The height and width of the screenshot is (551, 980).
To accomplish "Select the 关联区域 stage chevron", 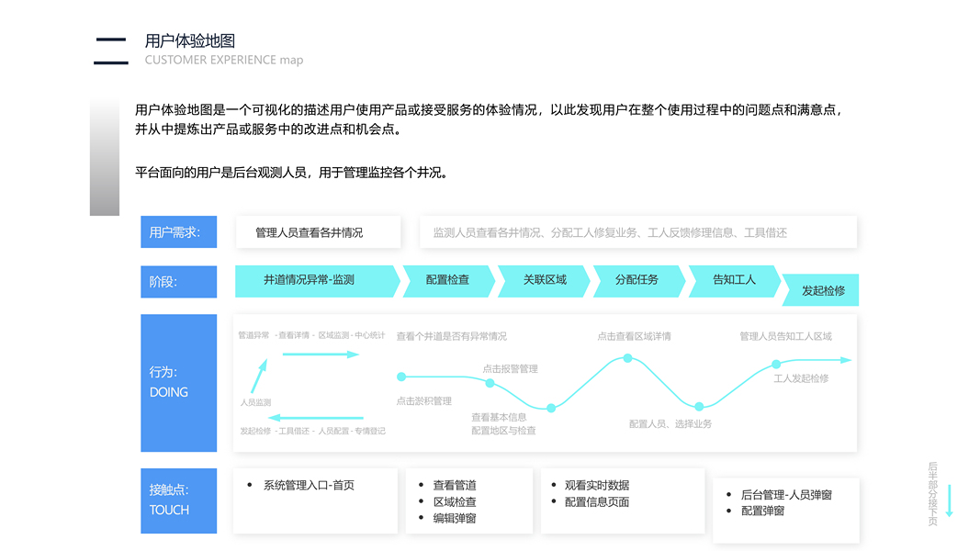I will point(544,280).
